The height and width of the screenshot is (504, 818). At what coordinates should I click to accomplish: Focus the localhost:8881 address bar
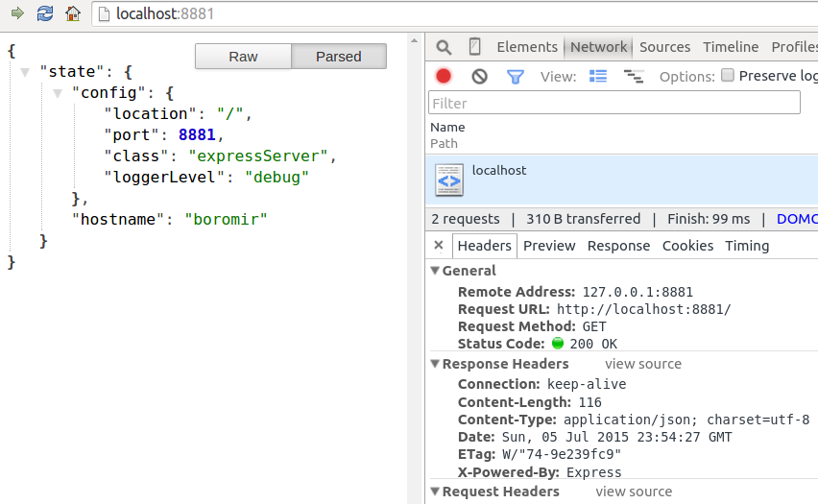(x=454, y=13)
